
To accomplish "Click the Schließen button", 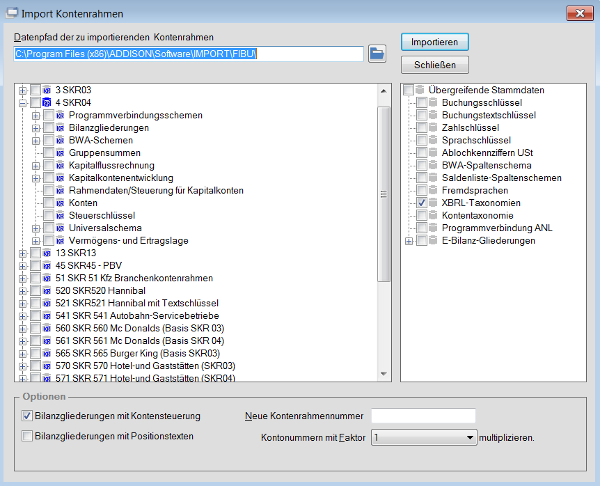I will pyautogui.click(x=435, y=65).
